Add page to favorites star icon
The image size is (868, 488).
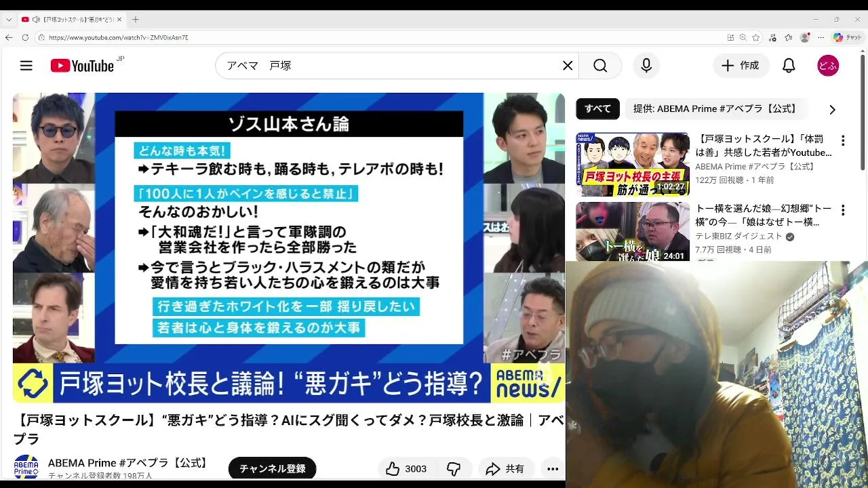coord(755,37)
